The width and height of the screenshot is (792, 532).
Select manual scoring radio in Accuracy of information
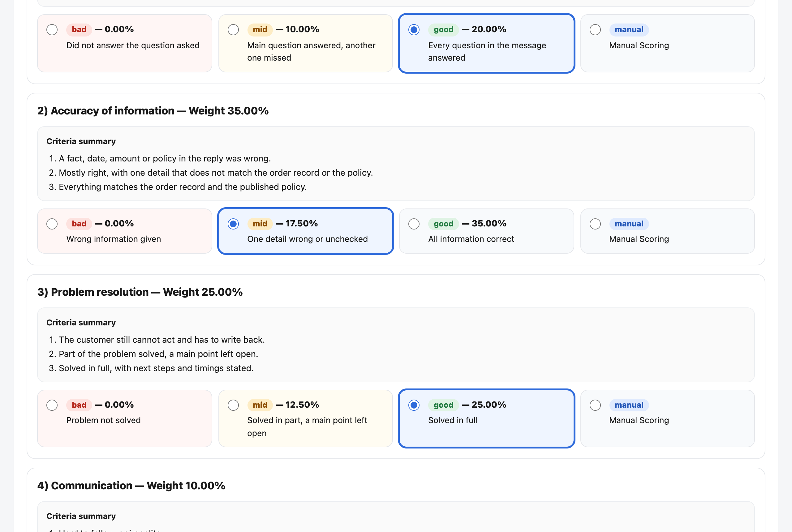point(595,224)
